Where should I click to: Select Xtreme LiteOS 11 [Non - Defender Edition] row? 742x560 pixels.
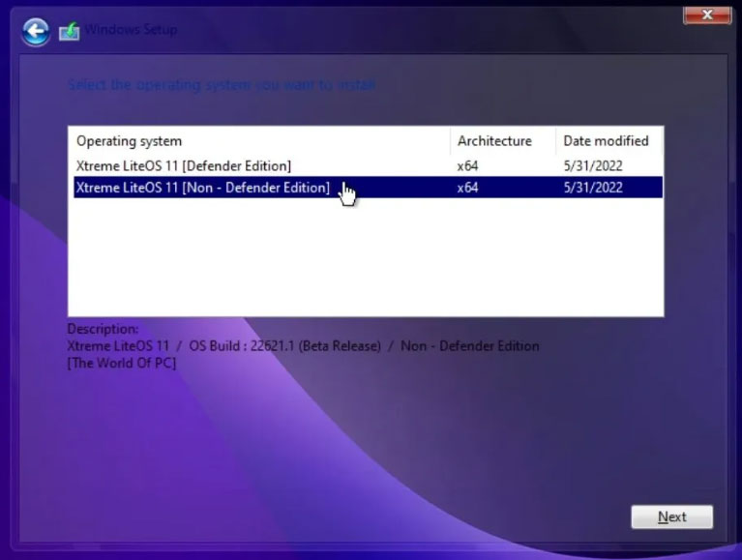pyautogui.click(x=369, y=188)
